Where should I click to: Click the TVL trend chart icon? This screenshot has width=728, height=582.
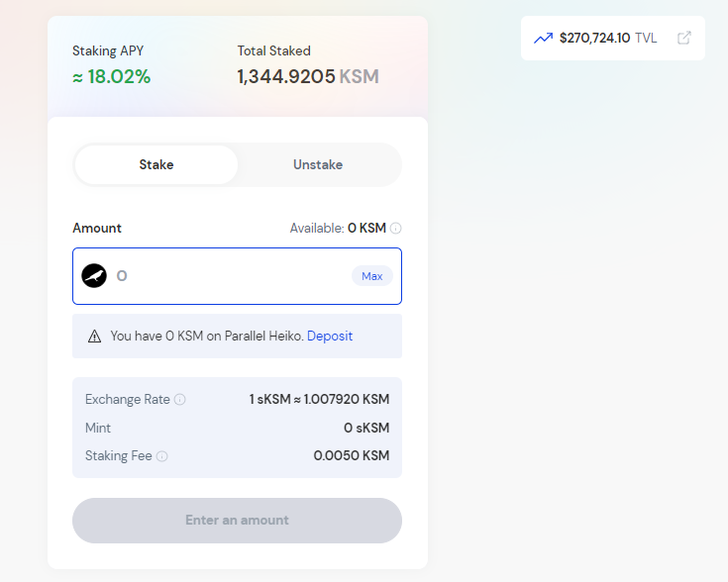pos(543,38)
